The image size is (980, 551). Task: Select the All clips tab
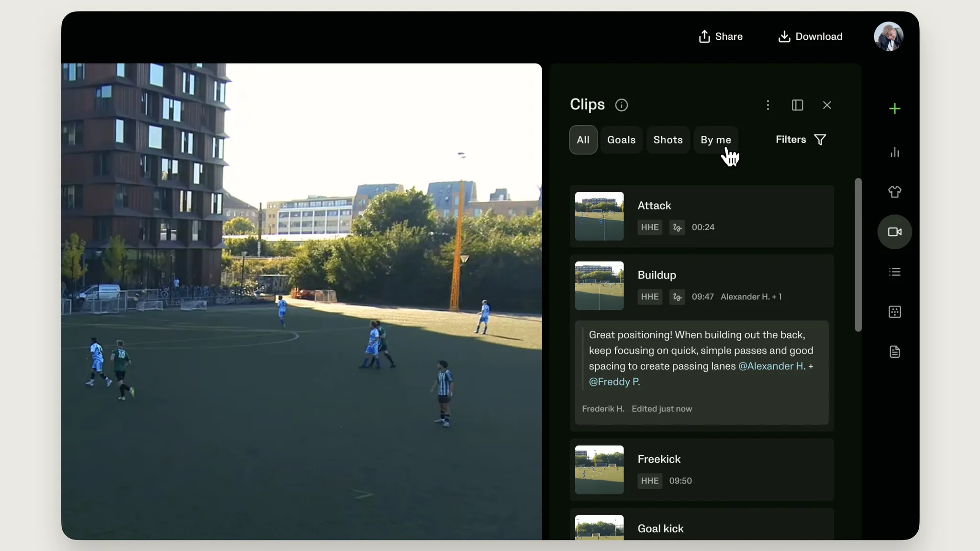(583, 140)
